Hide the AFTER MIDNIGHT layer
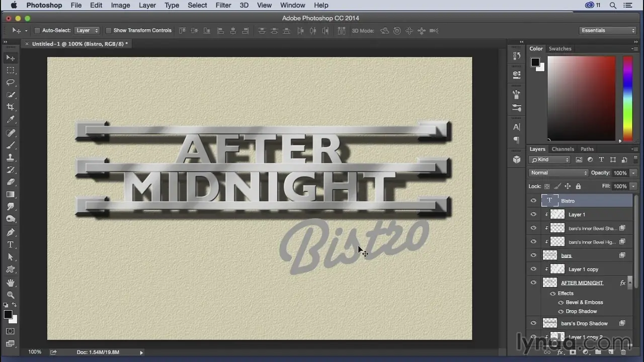The image size is (644, 362). click(x=533, y=283)
